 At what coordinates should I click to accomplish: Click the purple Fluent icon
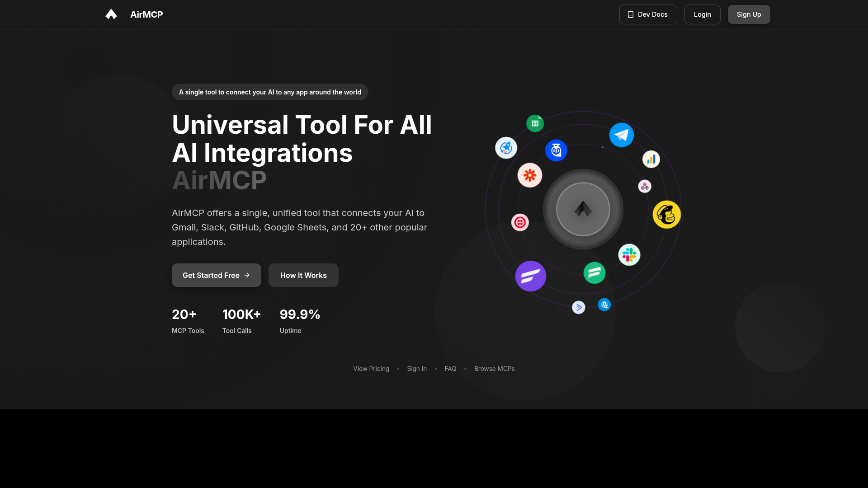(530, 276)
